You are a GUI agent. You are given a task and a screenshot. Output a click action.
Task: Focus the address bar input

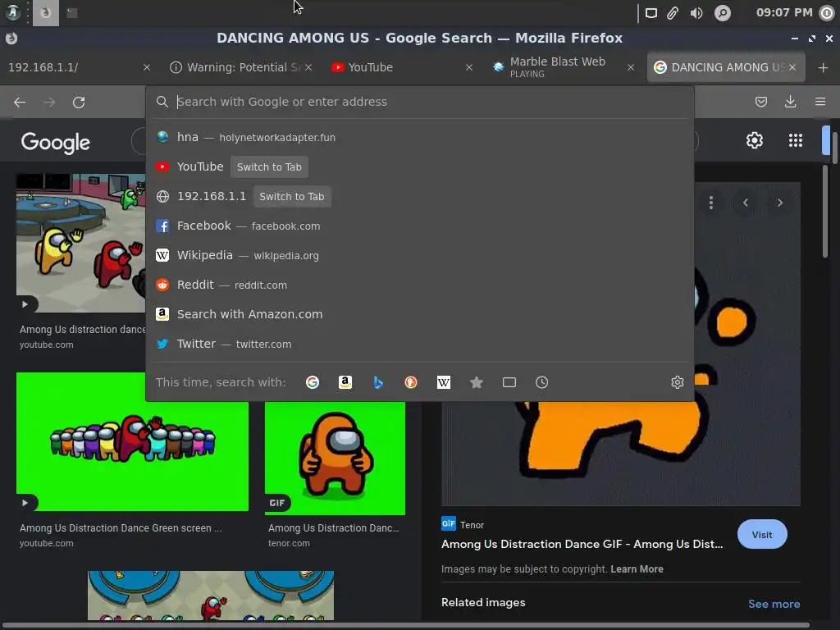[420, 102]
